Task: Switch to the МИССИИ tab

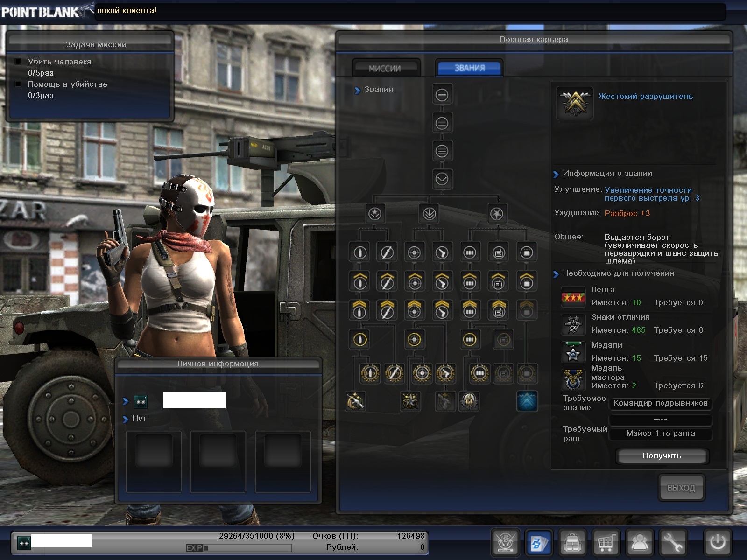Action: 385,69
